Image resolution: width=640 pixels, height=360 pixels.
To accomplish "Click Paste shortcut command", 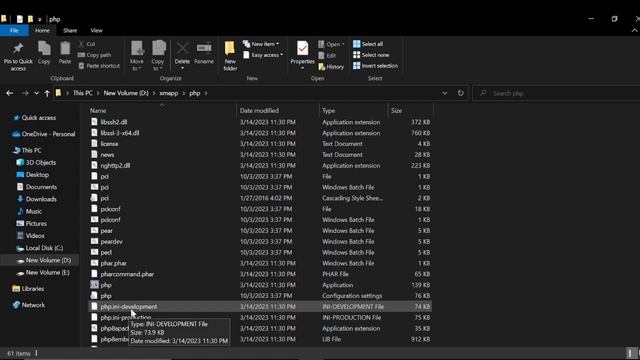I will 99,66.
